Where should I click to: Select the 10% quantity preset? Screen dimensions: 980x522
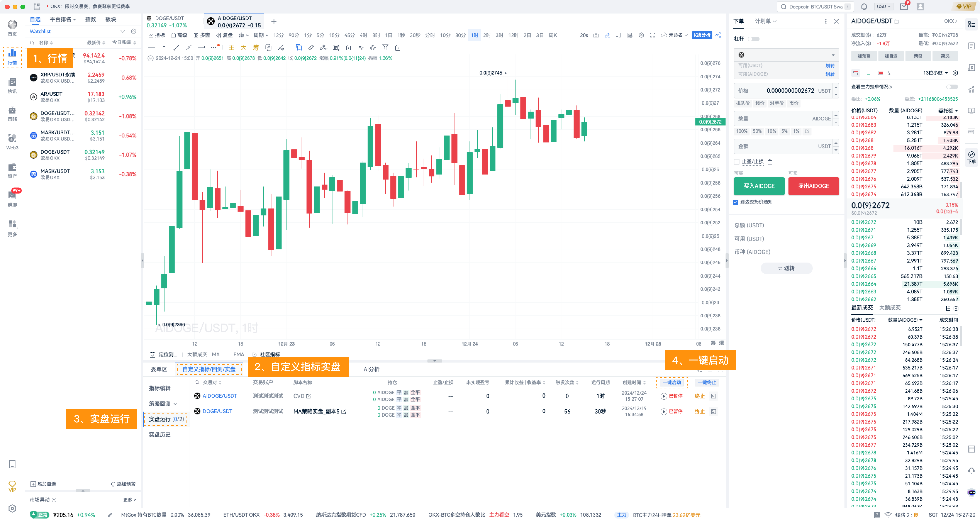[771, 131]
